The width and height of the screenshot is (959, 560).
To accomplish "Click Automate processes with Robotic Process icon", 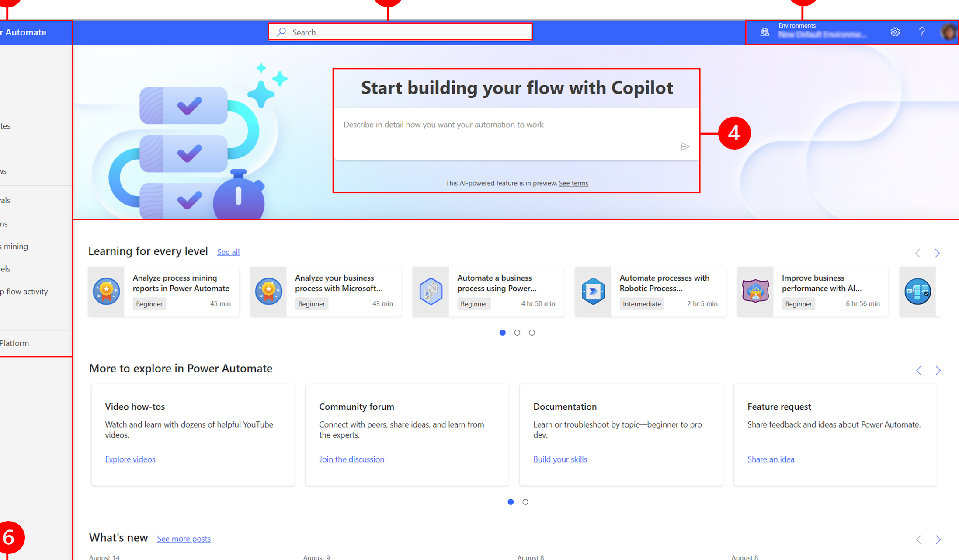I will coord(593,291).
